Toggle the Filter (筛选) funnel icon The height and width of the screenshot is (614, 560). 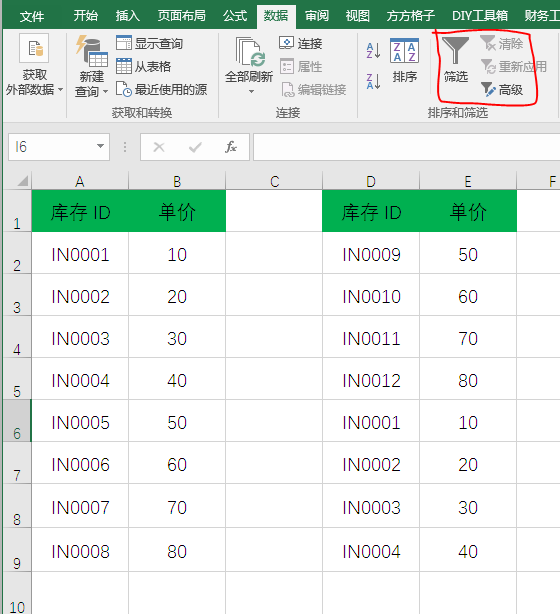pyautogui.click(x=455, y=51)
